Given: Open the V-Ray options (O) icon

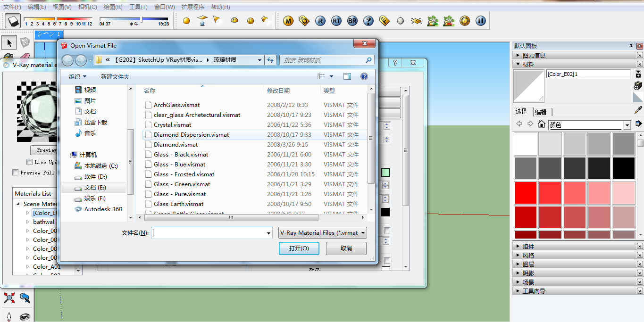Looking at the screenshot, I should pos(304,21).
